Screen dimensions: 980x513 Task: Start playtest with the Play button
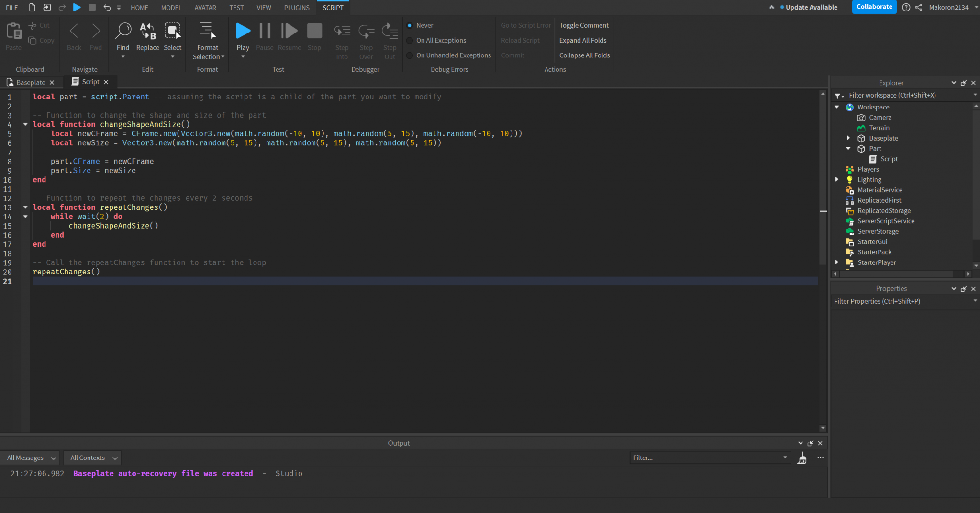point(243,30)
